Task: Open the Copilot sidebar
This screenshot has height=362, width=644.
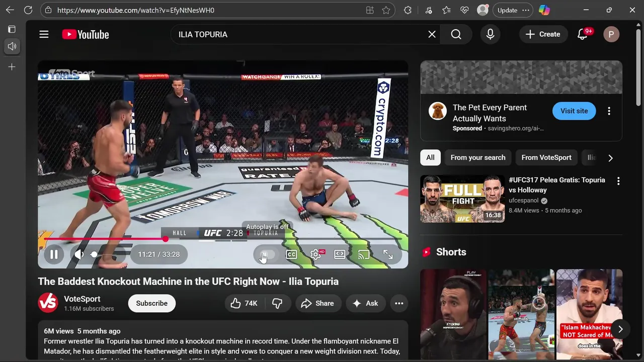Action: [x=544, y=10]
